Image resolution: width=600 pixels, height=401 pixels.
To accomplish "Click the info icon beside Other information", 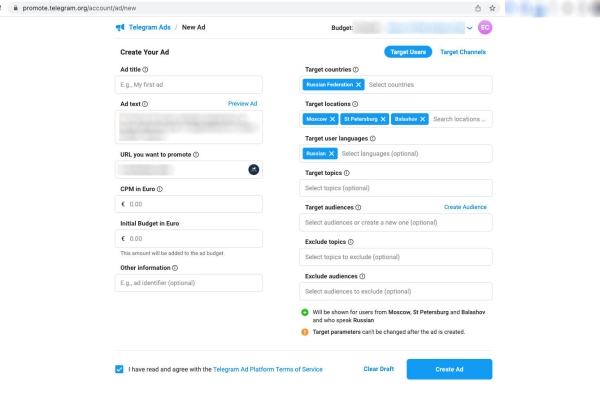I will [x=175, y=268].
